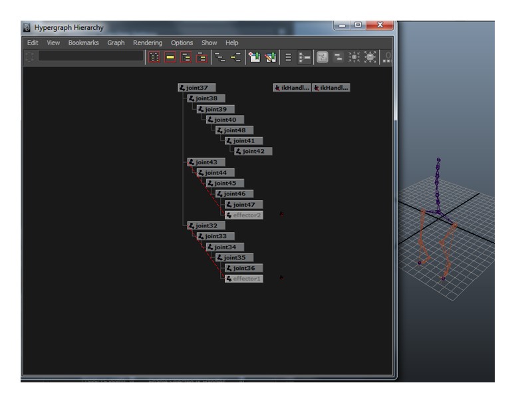Open the Bookmarks menu
532x399 pixels.
click(83, 43)
